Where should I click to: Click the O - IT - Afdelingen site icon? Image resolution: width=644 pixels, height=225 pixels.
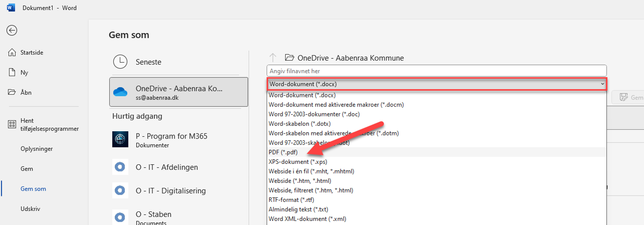pyautogui.click(x=120, y=167)
